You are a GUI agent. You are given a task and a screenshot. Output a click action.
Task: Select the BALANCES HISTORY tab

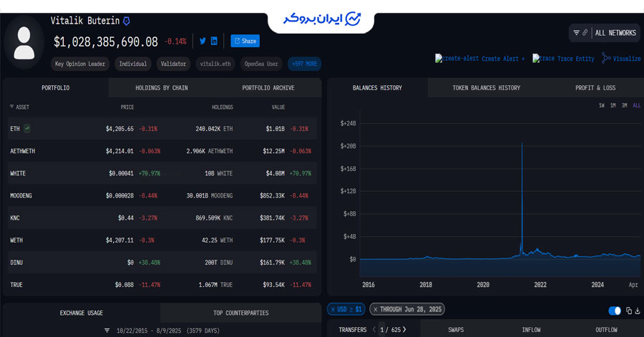tap(377, 88)
